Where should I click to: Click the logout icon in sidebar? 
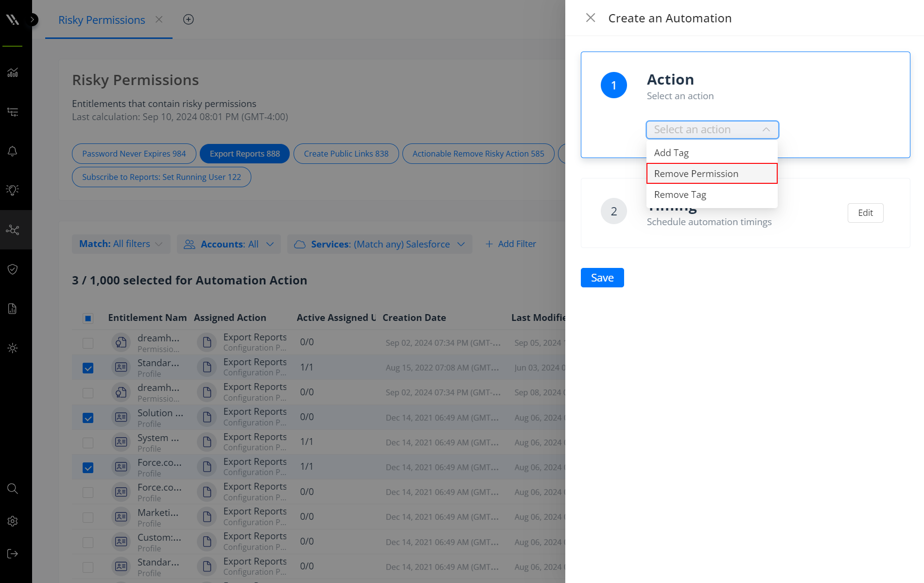click(13, 554)
